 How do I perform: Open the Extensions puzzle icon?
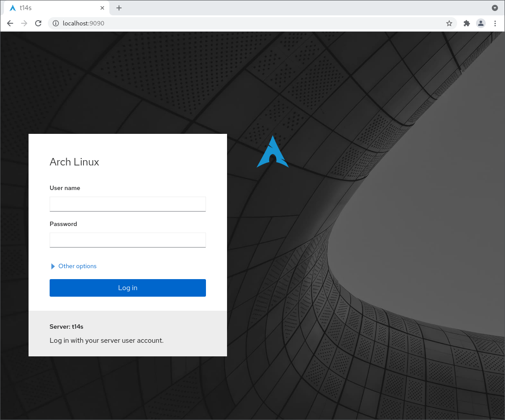[466, 23]
